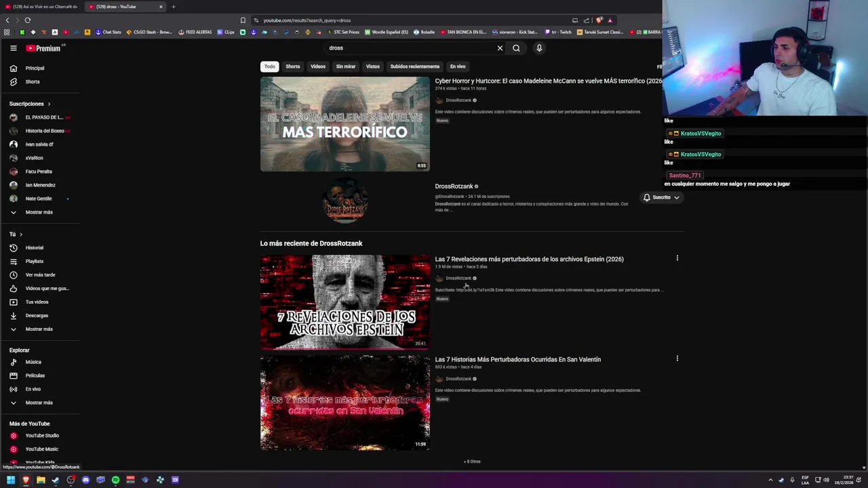Select the En vivo filter chip
This screenshot has width=868, height=488.
(x=458, y=66)
